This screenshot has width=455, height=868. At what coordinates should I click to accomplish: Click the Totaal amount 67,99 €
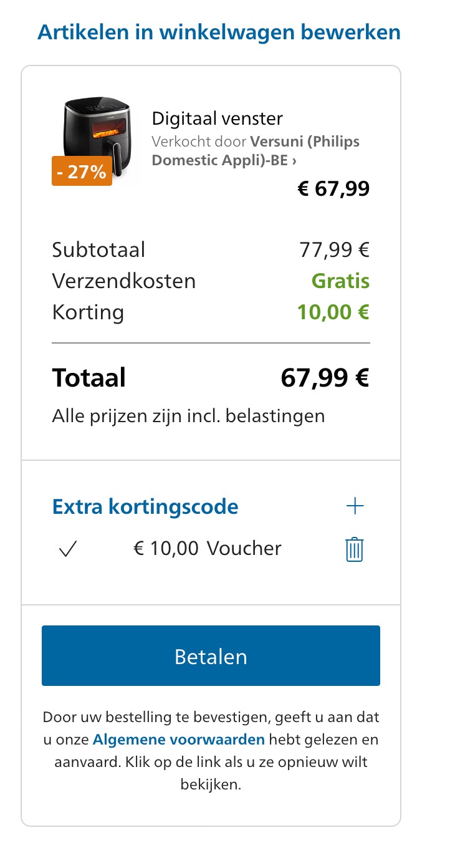(x=325, y=378)
